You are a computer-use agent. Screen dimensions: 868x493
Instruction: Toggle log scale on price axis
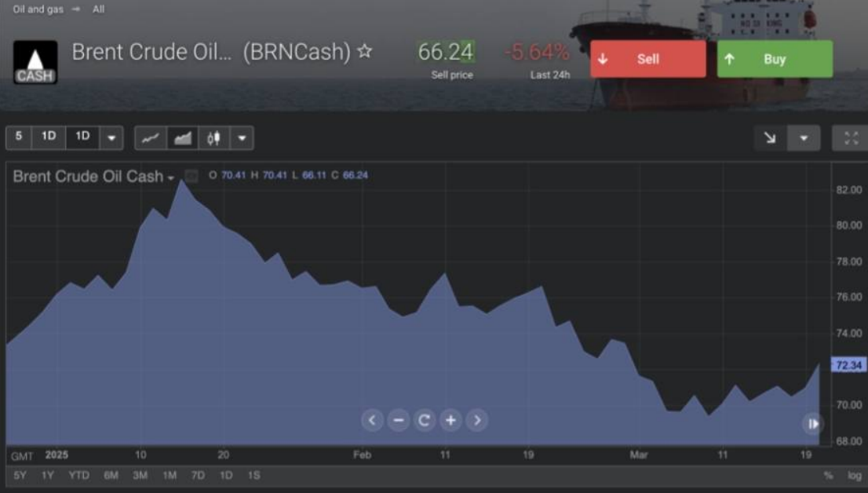point(854,476)
